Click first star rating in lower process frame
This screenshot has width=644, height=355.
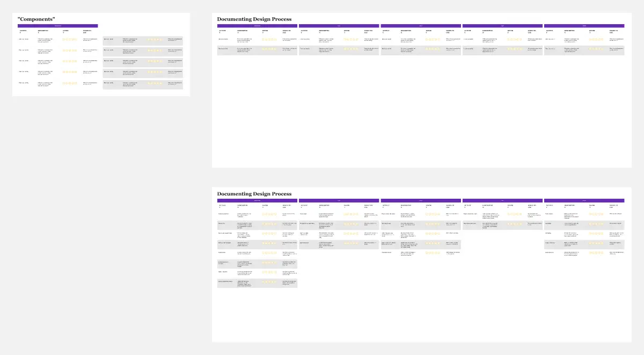(269, 214)
